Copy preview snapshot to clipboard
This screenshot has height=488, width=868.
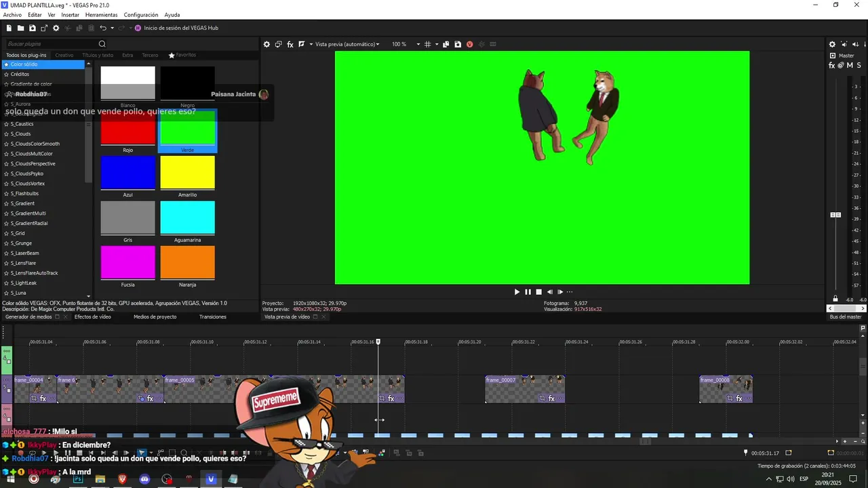pos(446,44)
